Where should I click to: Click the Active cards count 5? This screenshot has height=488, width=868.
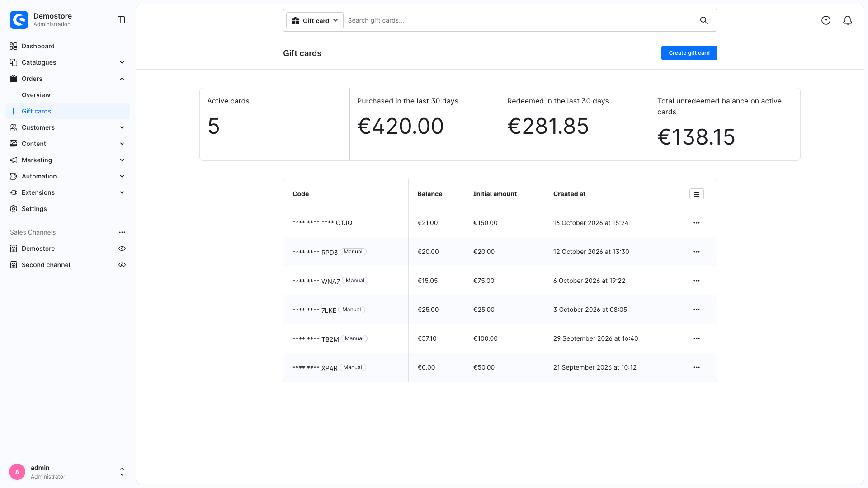tap(213, 126)
